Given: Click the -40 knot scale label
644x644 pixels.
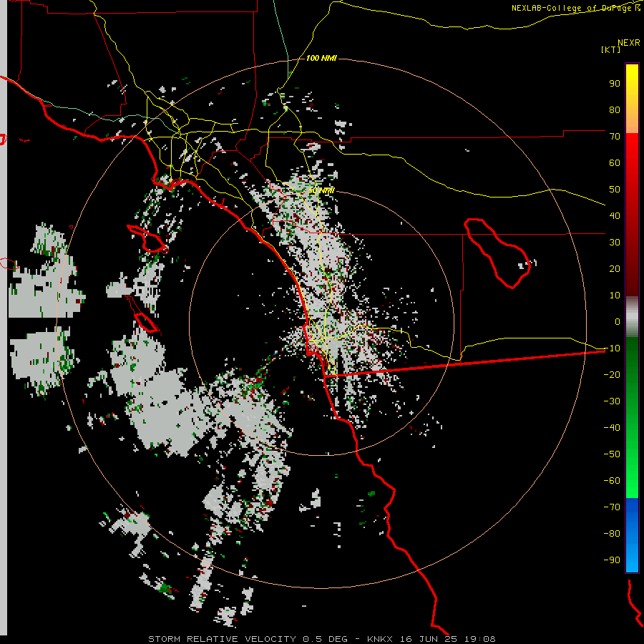Looking at the screenshot, I should click(612, 428).
